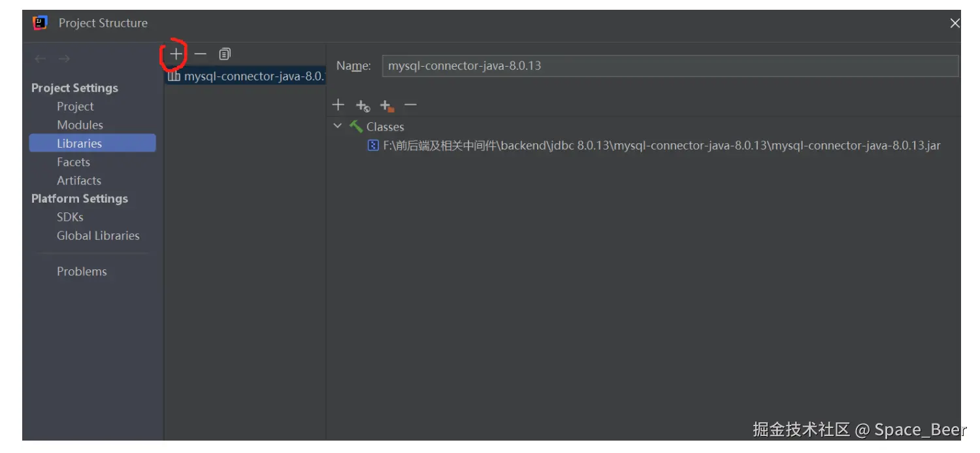Remove selected library with minus icon
980x453 pixels.
201,54
